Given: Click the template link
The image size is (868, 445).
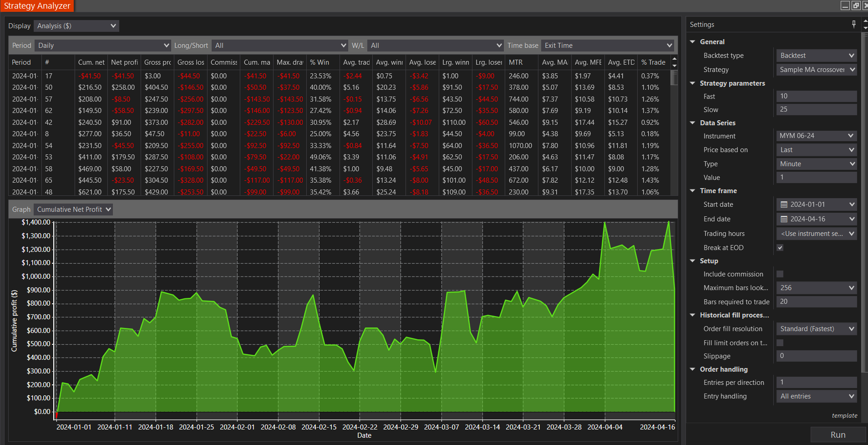Looking at the screenshot, I should pos(844,415).
